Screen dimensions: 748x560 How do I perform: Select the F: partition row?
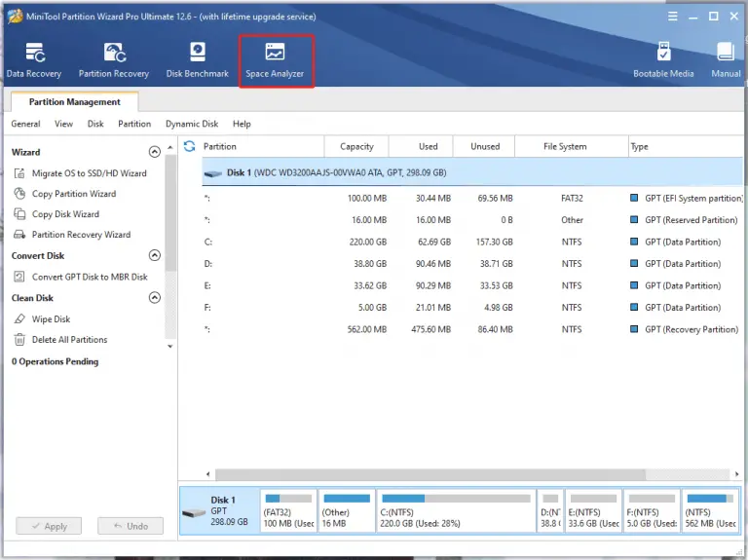pos(472,308)
